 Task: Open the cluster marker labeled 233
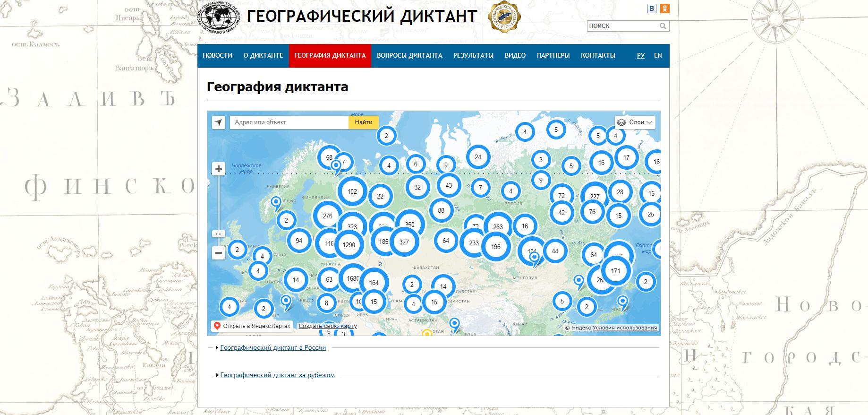[x=474, y=243]
